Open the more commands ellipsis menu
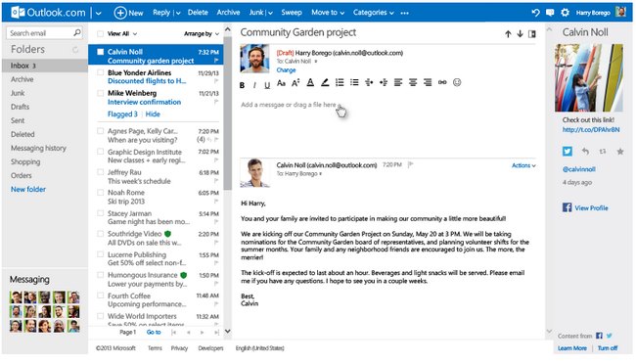This screenshot has width=636, height=364. tap(404, 13)
